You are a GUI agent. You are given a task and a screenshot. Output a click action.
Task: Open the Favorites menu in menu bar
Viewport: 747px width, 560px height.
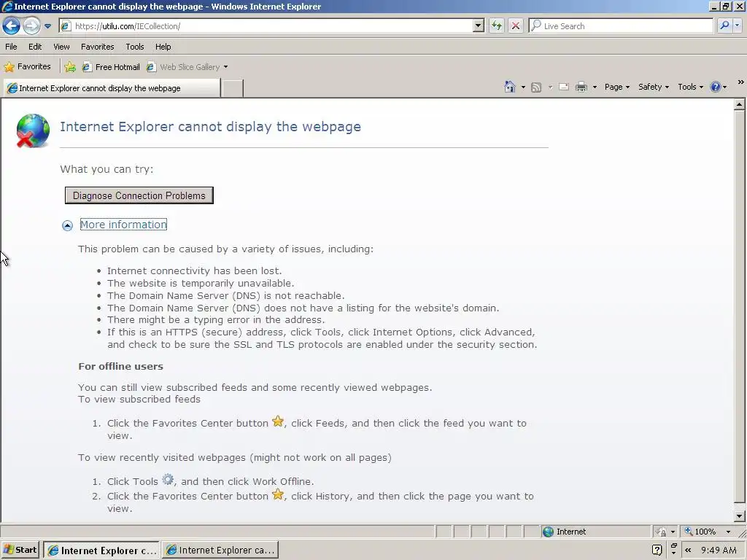(97, 47)
